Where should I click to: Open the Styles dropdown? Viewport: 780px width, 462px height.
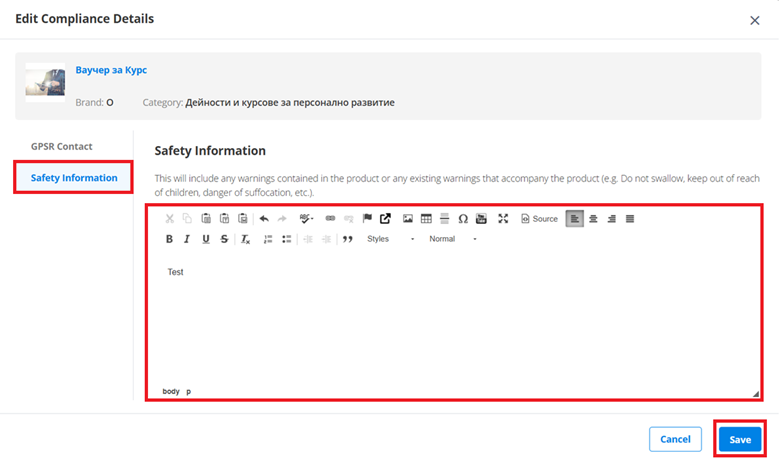pos(390,239)
